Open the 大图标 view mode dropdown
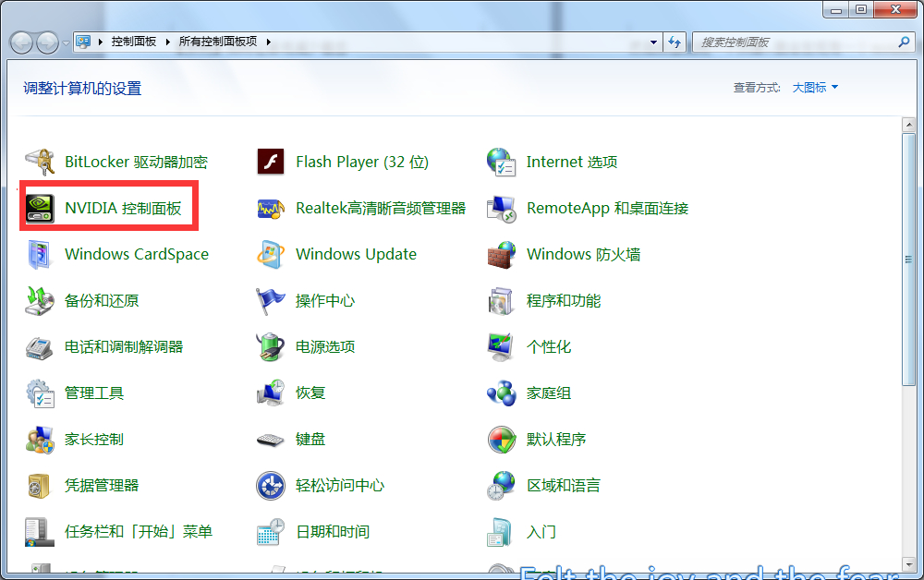 click(815, 88)
